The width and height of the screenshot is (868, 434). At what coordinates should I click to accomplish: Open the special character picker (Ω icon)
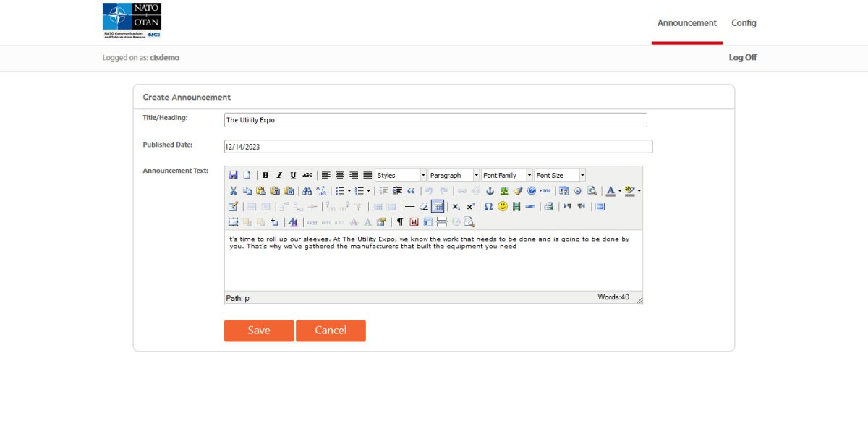[x=488, y=208]
